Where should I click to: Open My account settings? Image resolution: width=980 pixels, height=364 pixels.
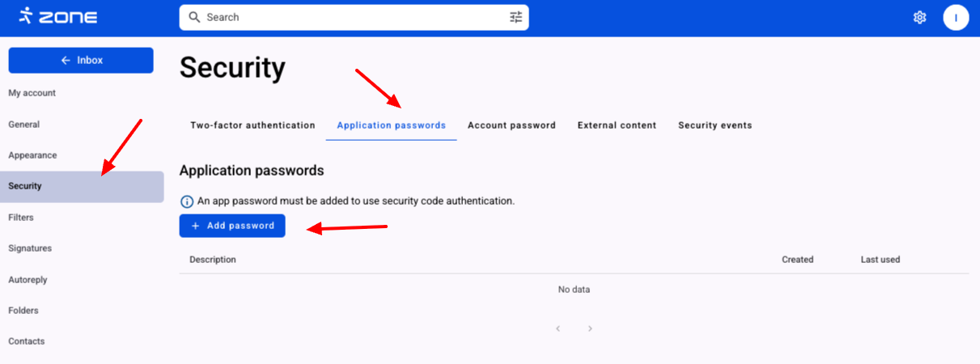click(32, 93)
